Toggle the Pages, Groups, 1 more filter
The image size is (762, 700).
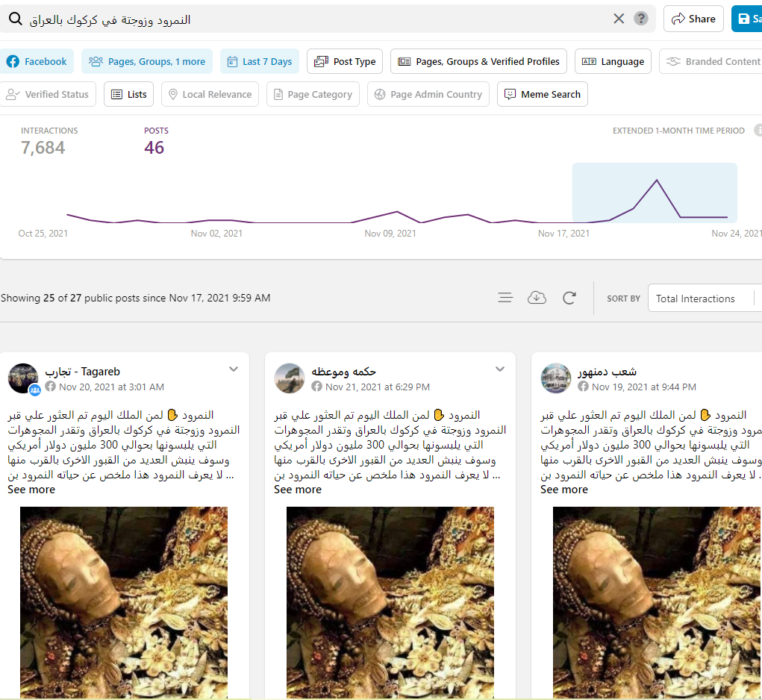click(147, 61)
